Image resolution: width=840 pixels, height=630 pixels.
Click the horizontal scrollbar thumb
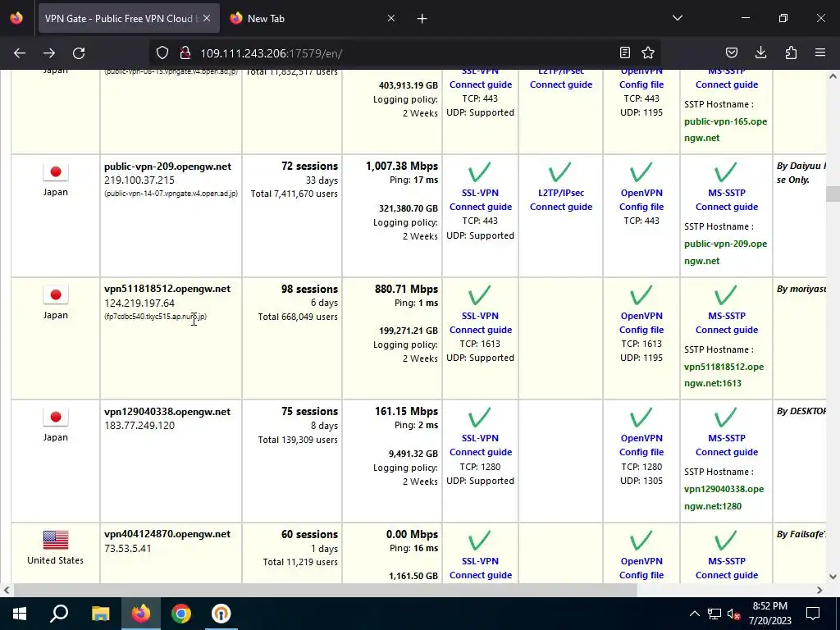point(326,591)
